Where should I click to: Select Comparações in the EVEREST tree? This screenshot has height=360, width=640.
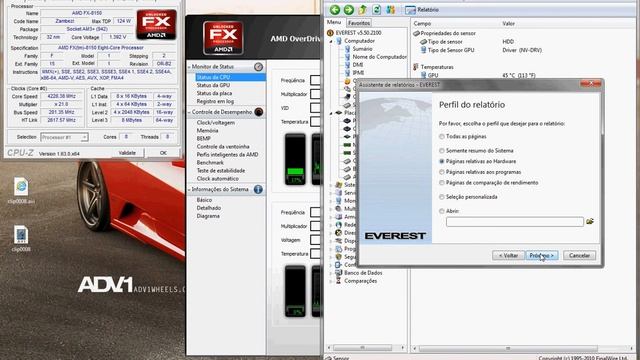360,281
